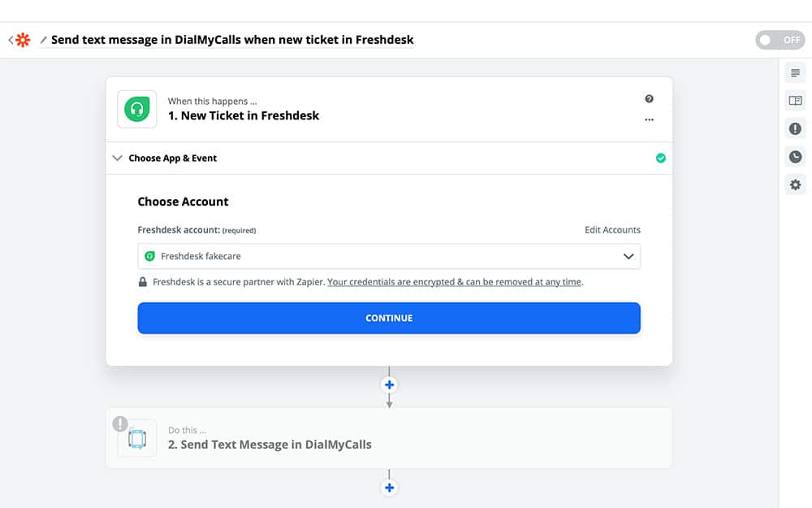The height and width of the screenshot is (508, 812).
Task: Open the credentials are encrypted link
Action: 455,282
